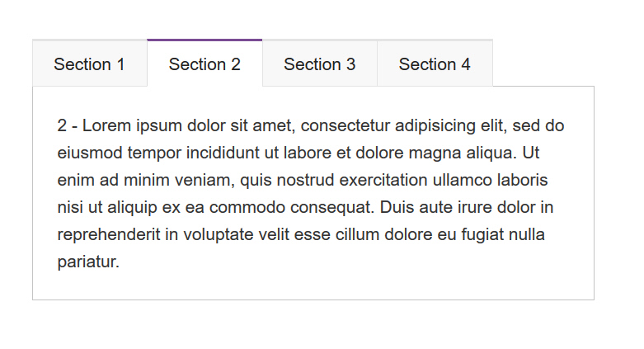Screen dimensions: 644x349
Task: Click the word "reprehenderit" in the text
Action: pos(109,235)
